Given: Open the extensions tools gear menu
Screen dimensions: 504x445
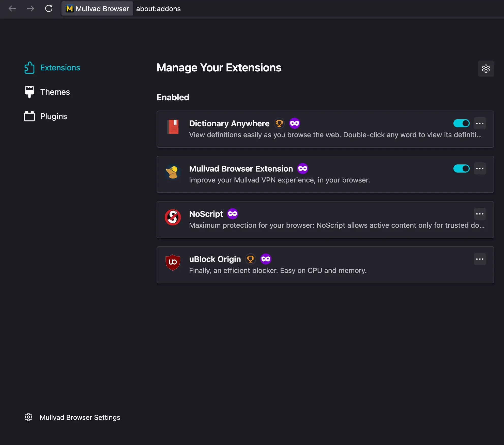Looking at the screenshot, I should click(x=486, y=69).
